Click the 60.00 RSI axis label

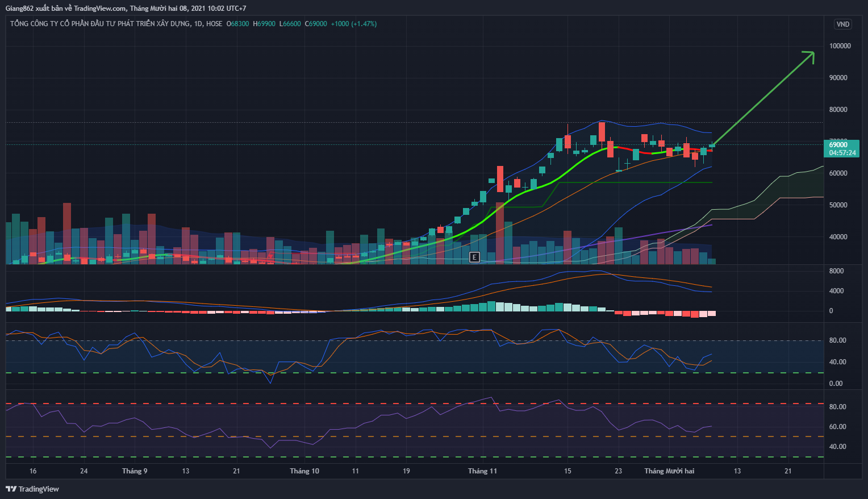coord(838,427)
